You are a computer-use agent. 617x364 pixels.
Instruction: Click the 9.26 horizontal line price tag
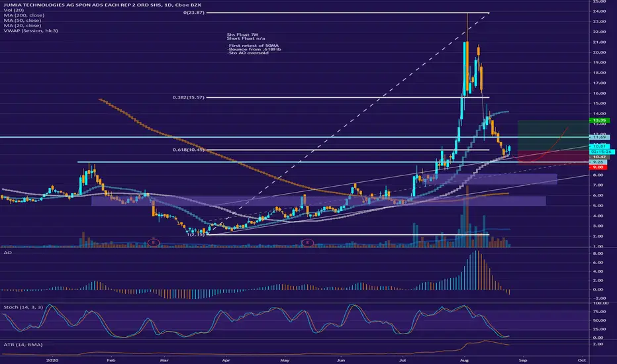point(598,161)
